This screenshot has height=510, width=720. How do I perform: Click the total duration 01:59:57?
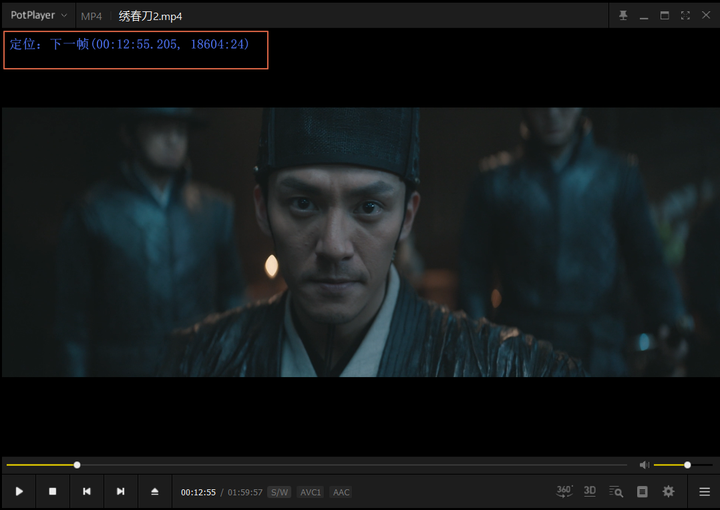[245, 493]
